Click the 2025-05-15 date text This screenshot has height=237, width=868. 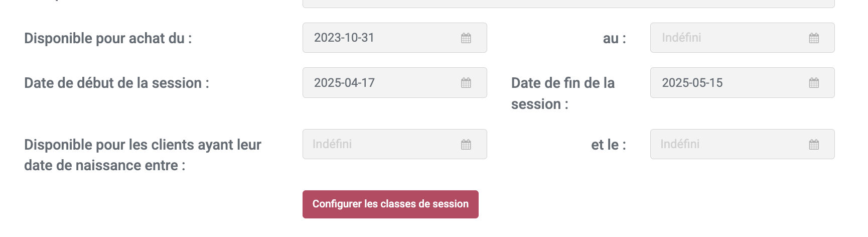point(692,83)
